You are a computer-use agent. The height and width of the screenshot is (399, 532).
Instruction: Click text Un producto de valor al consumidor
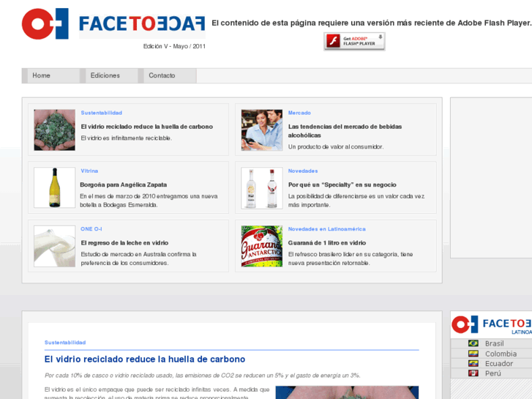click(336, 146)
